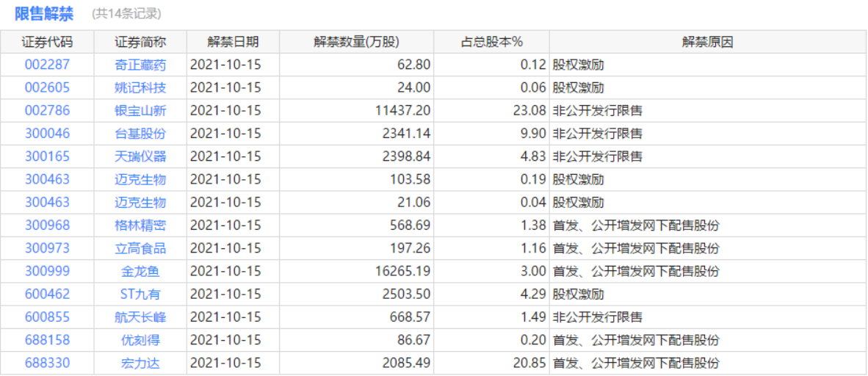Click the 解禁原因 column header

coord(707,42)
